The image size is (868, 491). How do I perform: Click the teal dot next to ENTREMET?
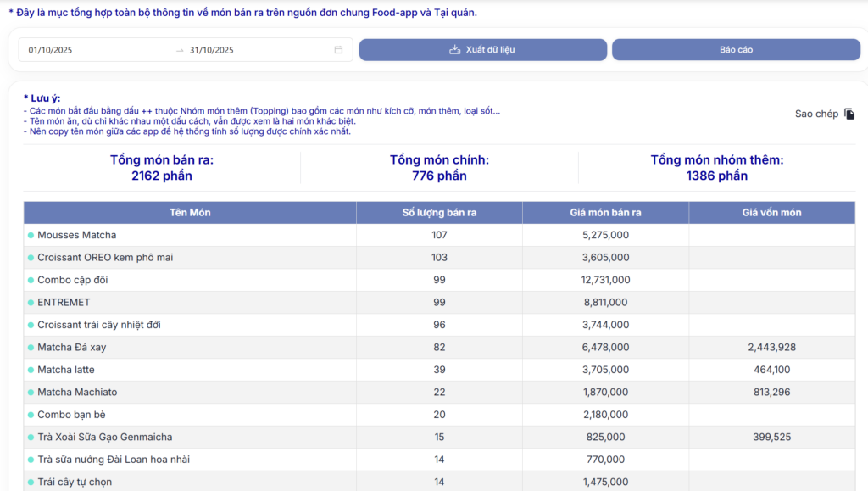click(x=31, y=303)
